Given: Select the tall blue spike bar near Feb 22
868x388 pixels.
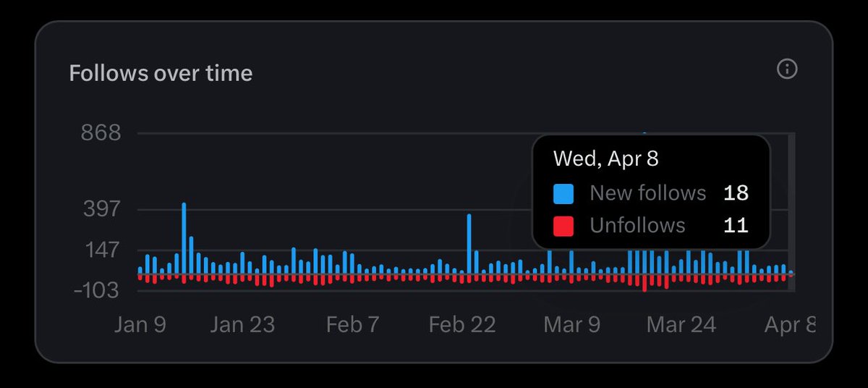Looking at the screenshot, I should click(x=469, y=245).
